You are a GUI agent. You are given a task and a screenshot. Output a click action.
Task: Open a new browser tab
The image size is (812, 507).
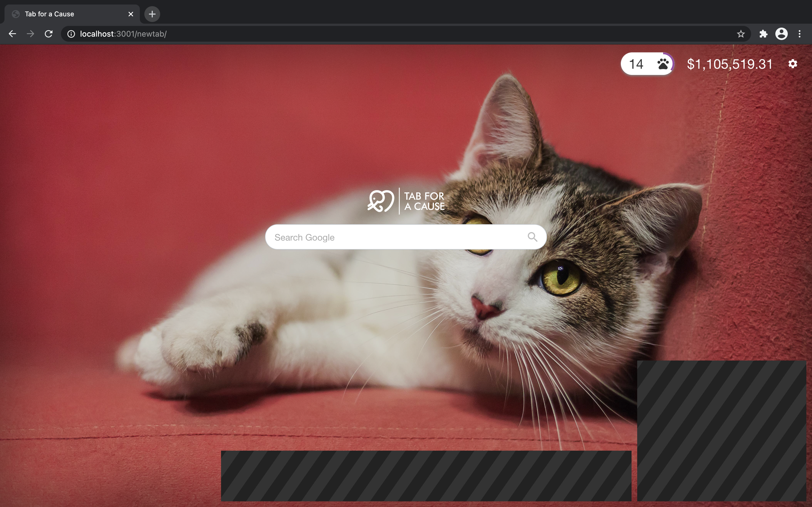tap(152, 14)
